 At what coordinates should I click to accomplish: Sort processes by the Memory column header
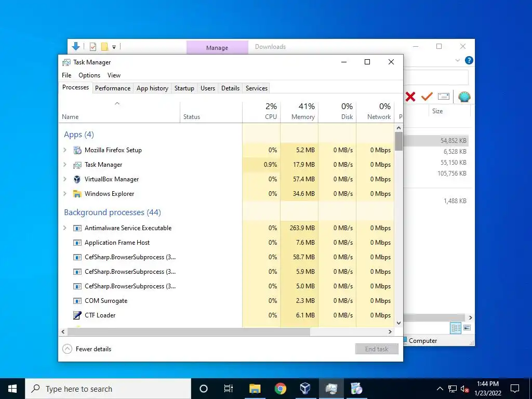tap(299, 112)
